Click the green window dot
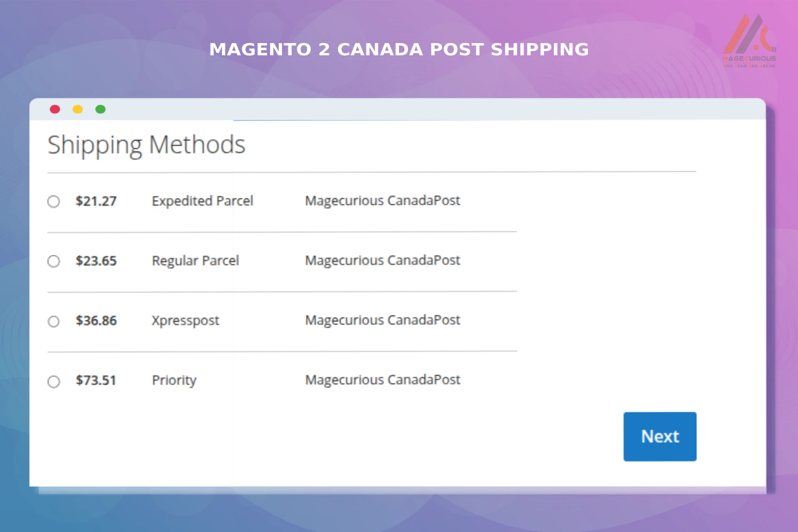Image resolution: width=798 pixels, height=532 pixels. (101, 109)
